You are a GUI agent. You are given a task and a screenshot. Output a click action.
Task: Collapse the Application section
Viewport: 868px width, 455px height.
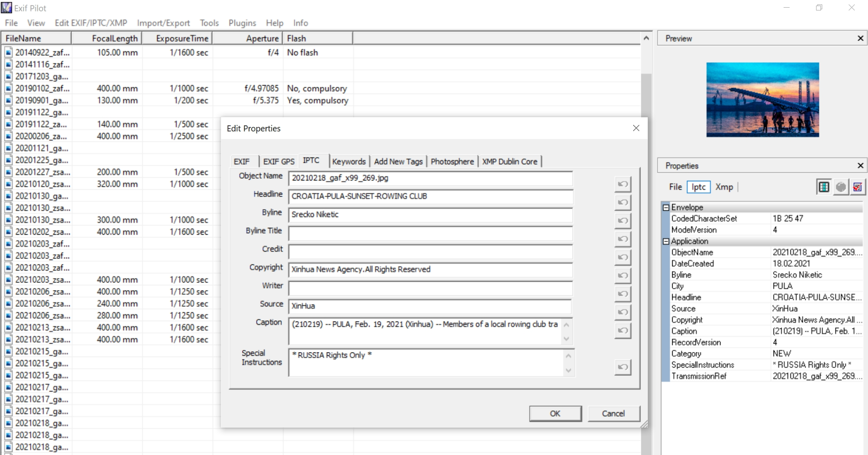click(666, 241)
